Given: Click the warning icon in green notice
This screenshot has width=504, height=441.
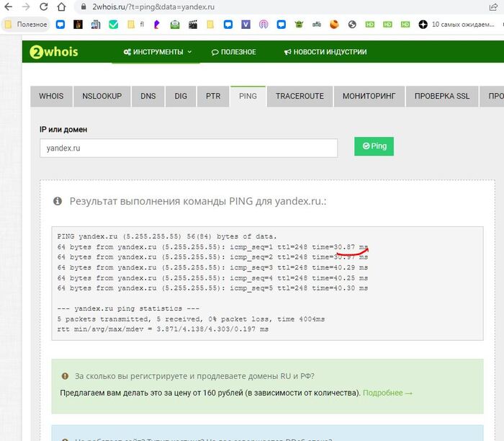Looking at the screenshot, I should click(65, 376).
